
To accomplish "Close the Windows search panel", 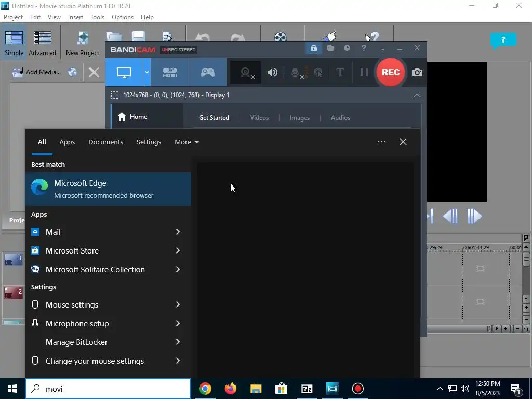I will (403, 142).
